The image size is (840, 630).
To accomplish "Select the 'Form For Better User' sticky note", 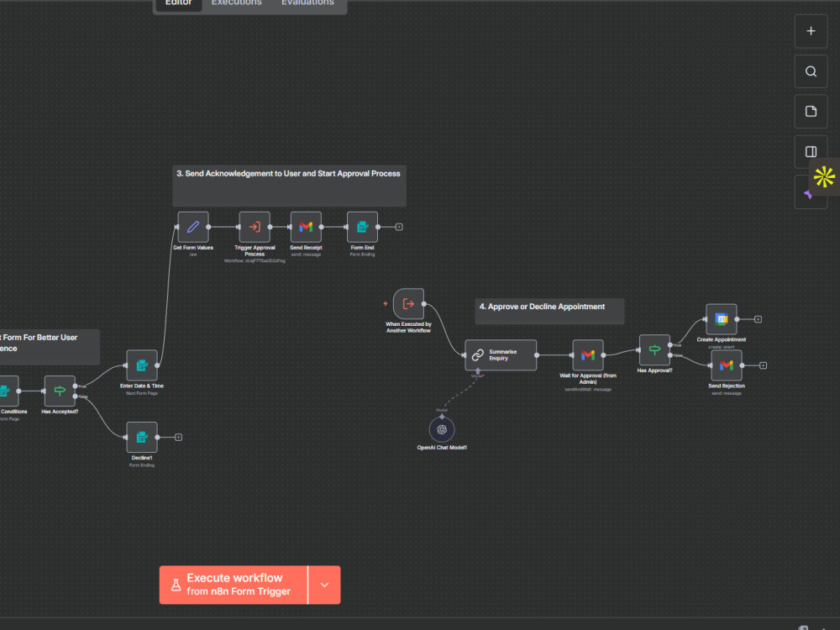I will tap(50, 347).
